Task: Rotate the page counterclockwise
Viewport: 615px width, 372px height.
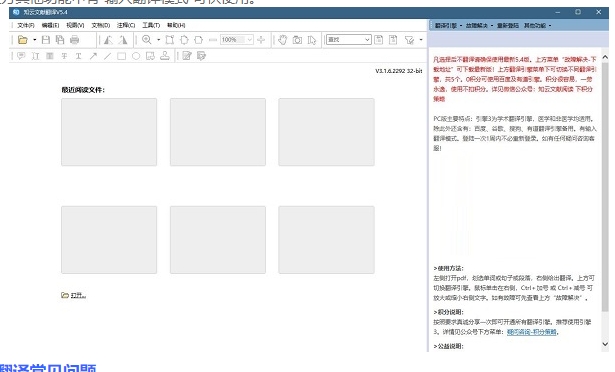Action: [x=108, y=40]
